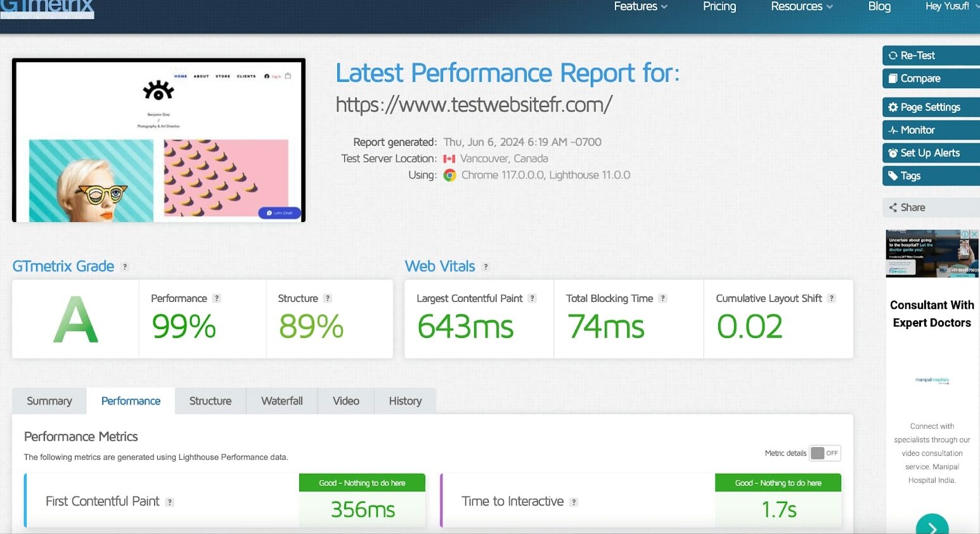Screen dimensions: 980x534
Task: Expand the Features menu
Action: [641, 6]
